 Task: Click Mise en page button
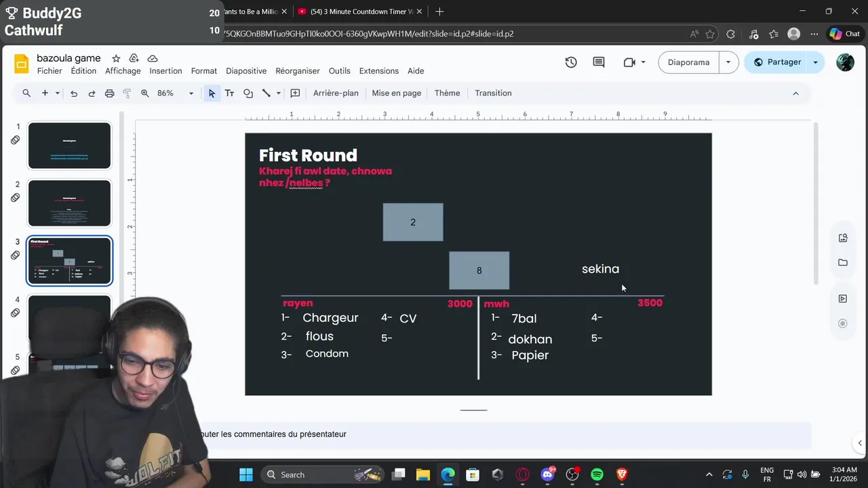[x=397, y=93]
